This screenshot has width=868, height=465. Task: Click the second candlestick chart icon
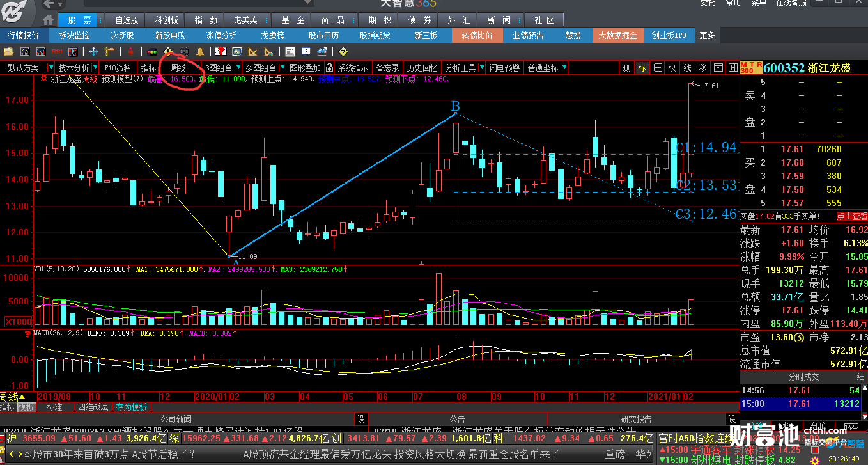point(41,51)
